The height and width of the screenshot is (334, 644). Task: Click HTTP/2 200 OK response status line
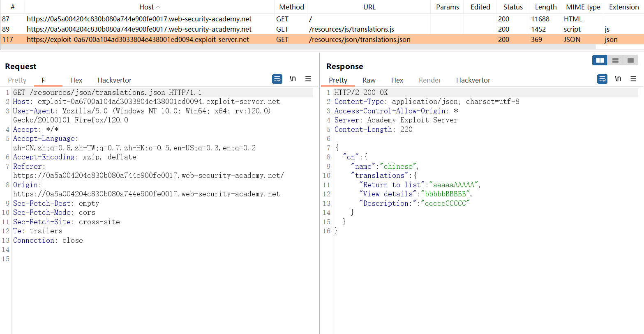(361, 92)
